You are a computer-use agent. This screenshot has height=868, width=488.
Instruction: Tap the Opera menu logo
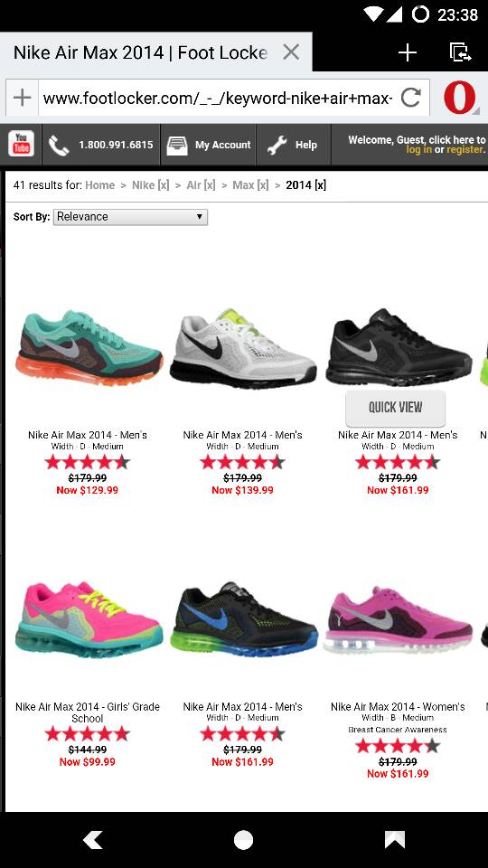tap(459, 98)
